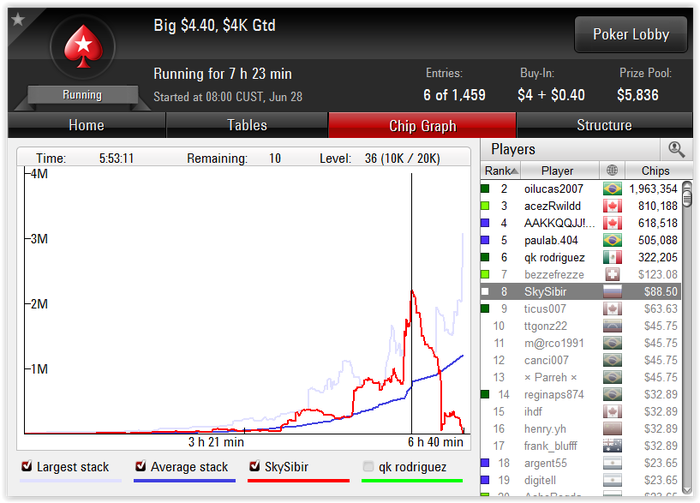Select the SkySibir player row
The height and width of the screenshot is (503, 700).
[581, 292]
